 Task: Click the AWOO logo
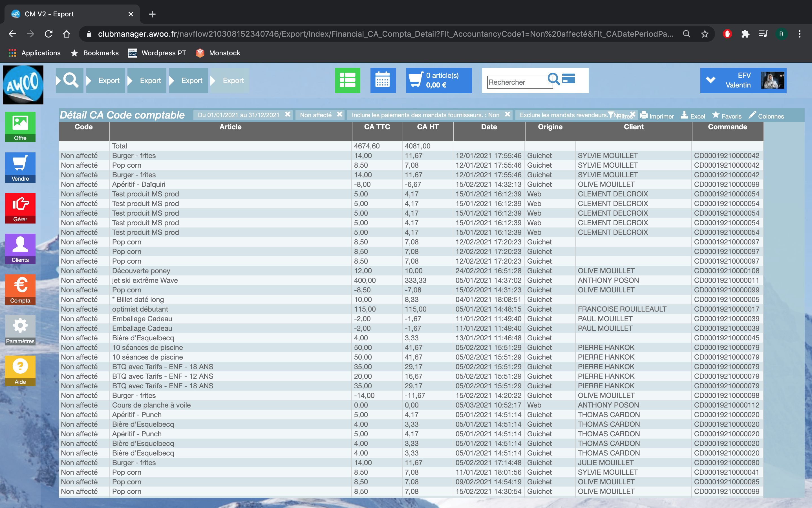coord(23,85)
